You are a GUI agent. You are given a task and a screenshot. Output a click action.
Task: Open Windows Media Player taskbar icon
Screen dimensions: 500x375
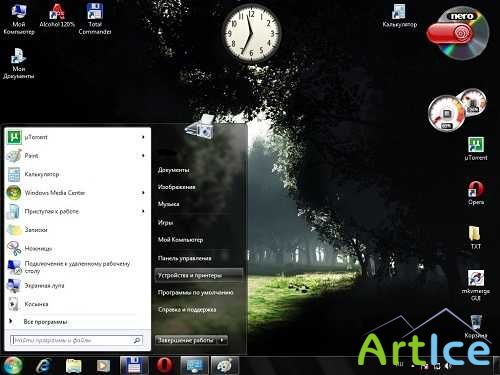coord(103,366)
